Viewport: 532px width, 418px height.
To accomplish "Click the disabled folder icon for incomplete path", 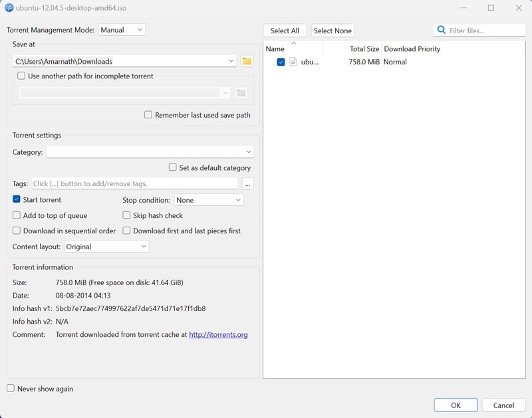I will click(241, 92).
